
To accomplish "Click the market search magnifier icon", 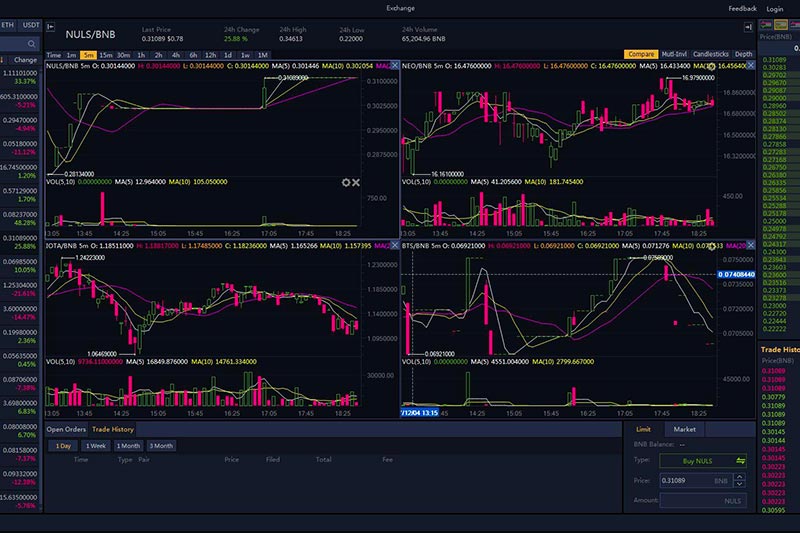I will (33, 45).
